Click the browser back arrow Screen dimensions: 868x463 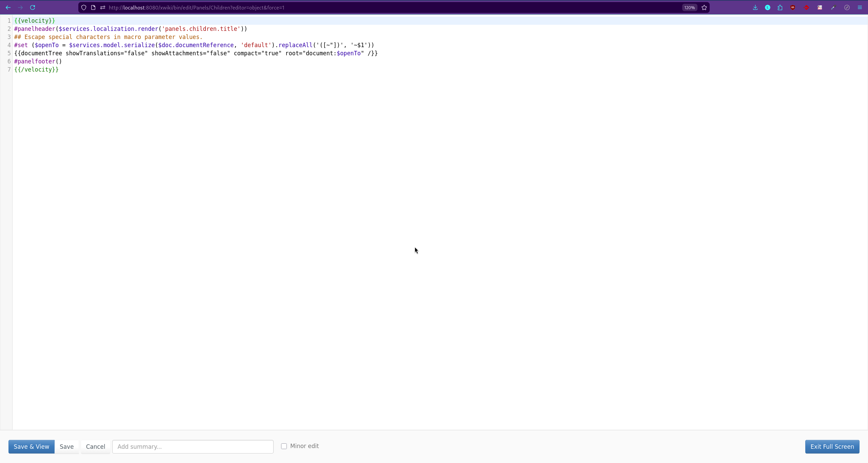[x=8, y=7]
